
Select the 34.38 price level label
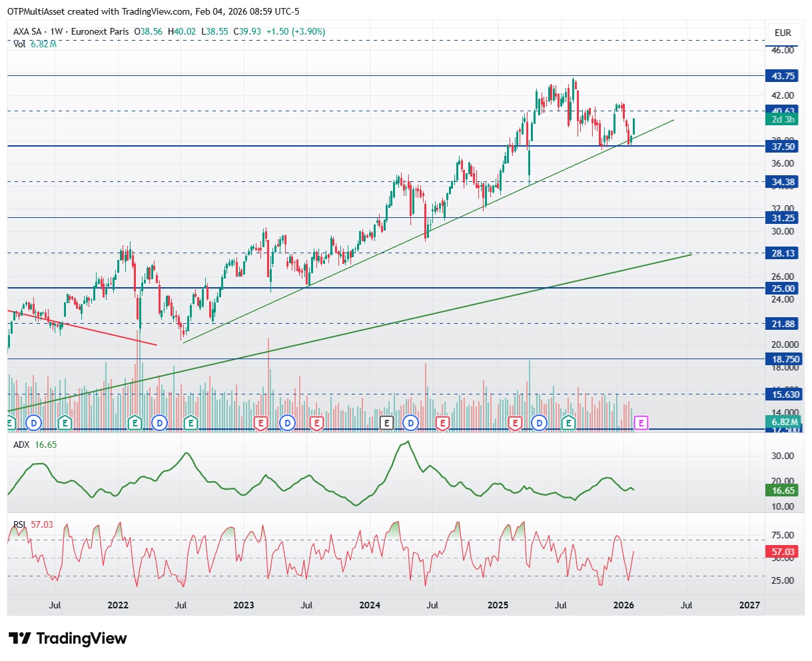coord(783,182)
